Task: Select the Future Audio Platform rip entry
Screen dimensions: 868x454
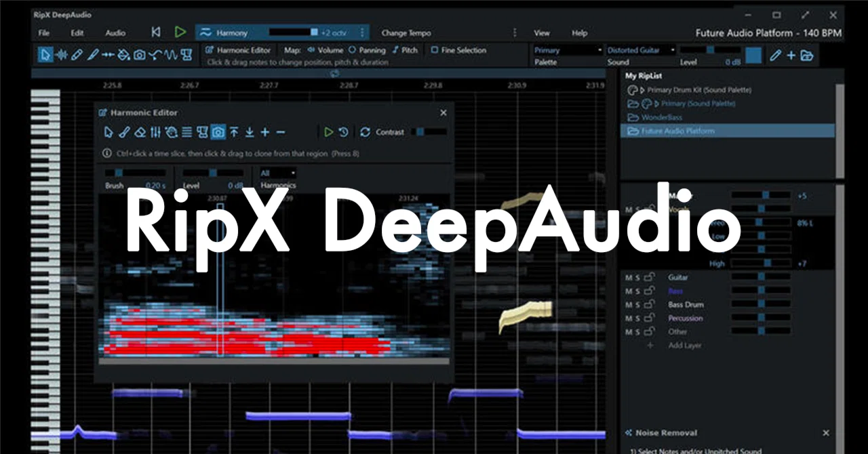Action: [x=728, y=131]
